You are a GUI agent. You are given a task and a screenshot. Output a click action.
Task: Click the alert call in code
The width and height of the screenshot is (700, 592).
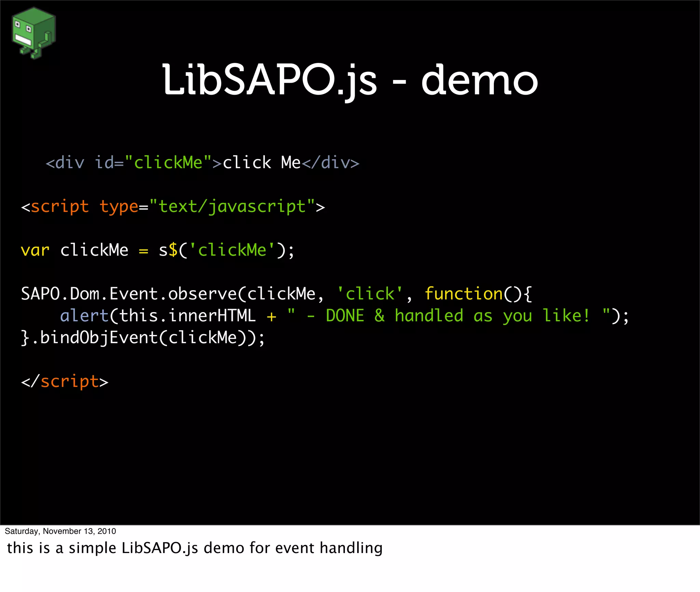point(84,316)
